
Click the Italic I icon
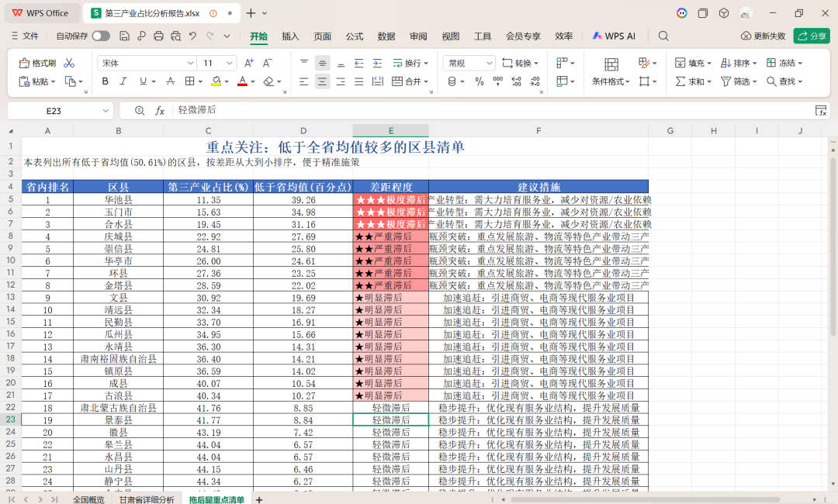[x=123, y=81]
